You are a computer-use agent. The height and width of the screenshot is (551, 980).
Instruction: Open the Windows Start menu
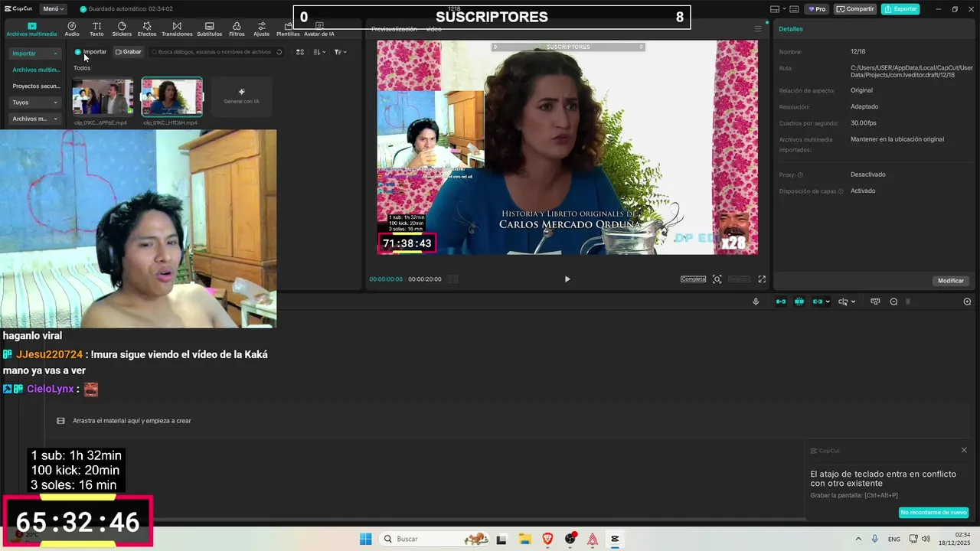[x=366, y=539]
